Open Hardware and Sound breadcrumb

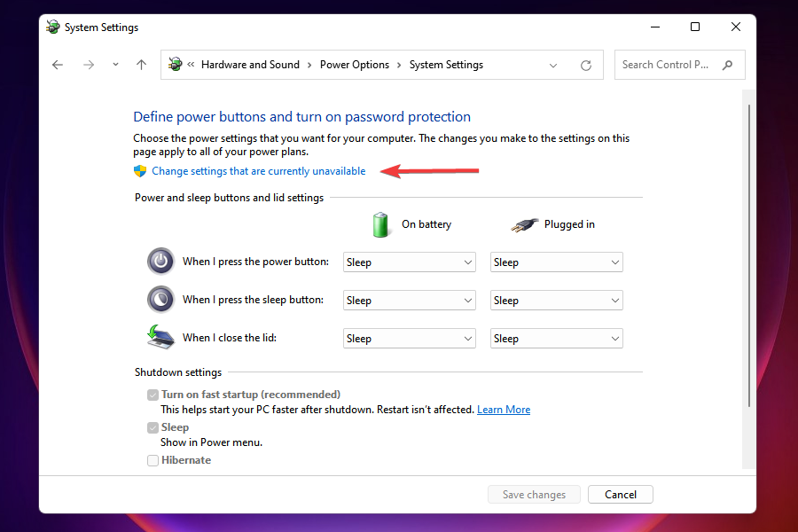tap(250, 65)
